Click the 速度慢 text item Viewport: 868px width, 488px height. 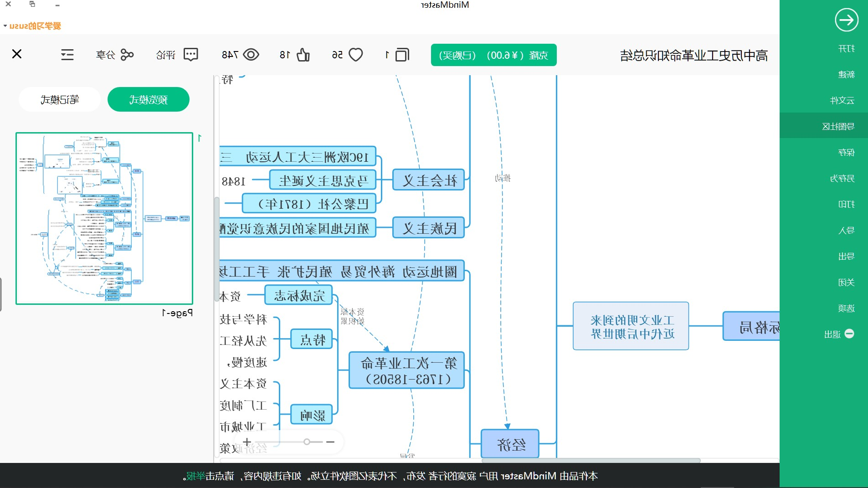point(247,362)
